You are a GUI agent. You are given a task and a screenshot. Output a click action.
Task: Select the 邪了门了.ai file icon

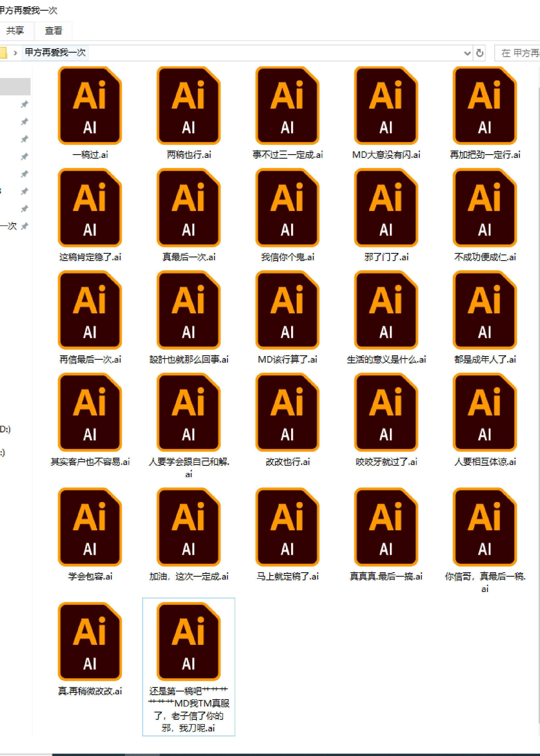click(386, 208)
